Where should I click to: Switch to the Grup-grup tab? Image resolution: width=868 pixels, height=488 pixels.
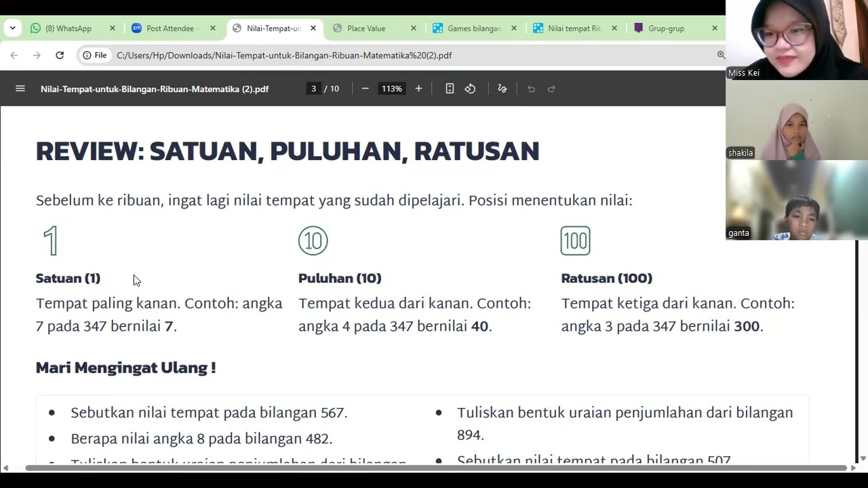tap(666, 28)
